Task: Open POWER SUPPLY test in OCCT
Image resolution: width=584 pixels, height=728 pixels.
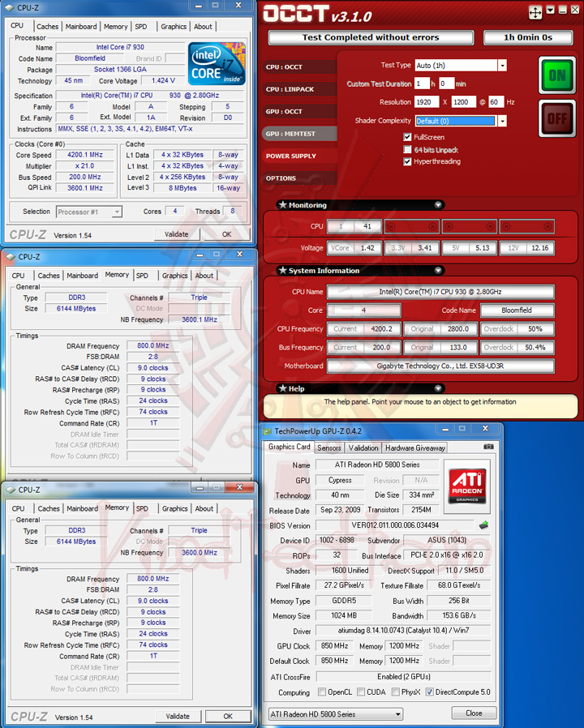Action: tap(299, 156)
